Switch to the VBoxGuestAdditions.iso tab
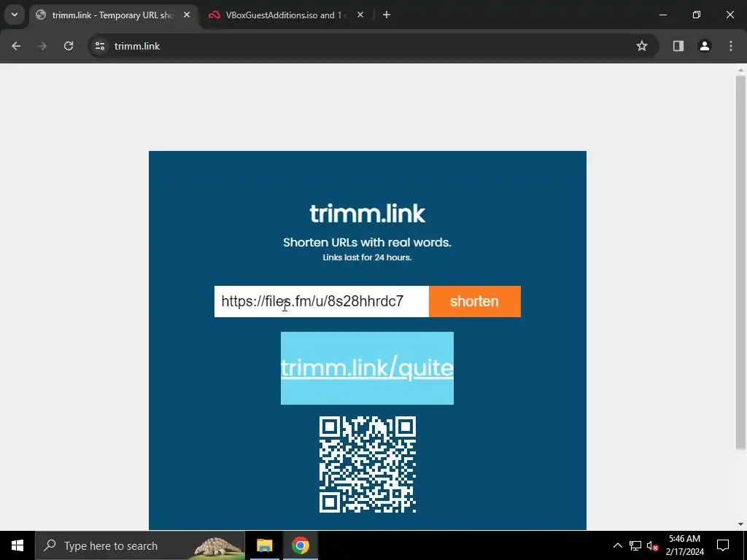Image resolution: width=747 pixels, height=560 pixels. pyautogui.click(x=286, y=15)
